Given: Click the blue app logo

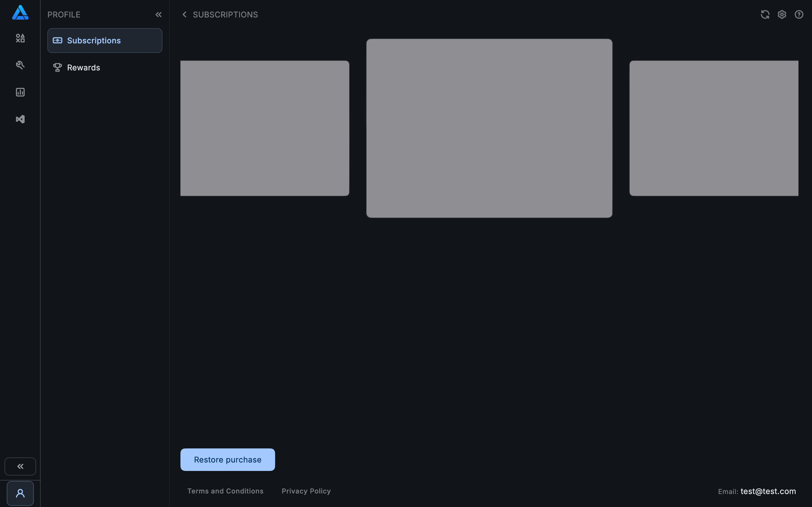Looking at the screenshot, I should point(20,13).
